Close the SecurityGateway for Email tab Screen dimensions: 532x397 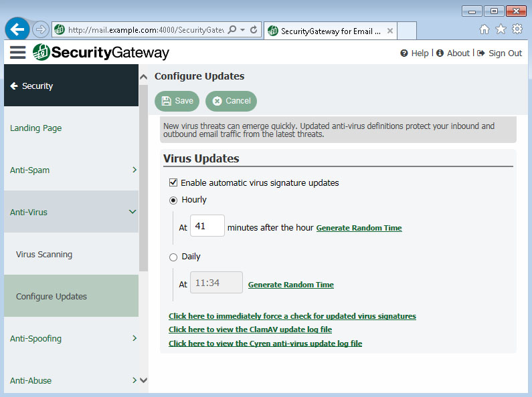(390, 31)
